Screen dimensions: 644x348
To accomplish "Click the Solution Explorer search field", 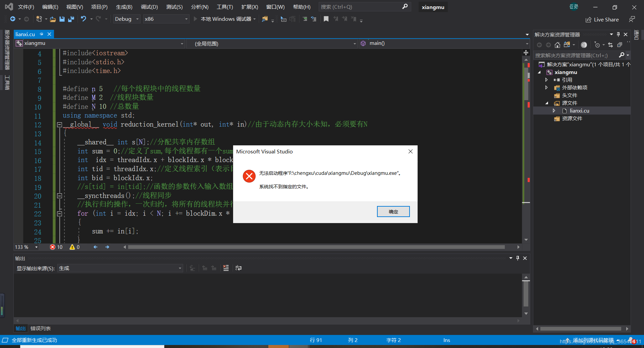I will coord(577,55).
